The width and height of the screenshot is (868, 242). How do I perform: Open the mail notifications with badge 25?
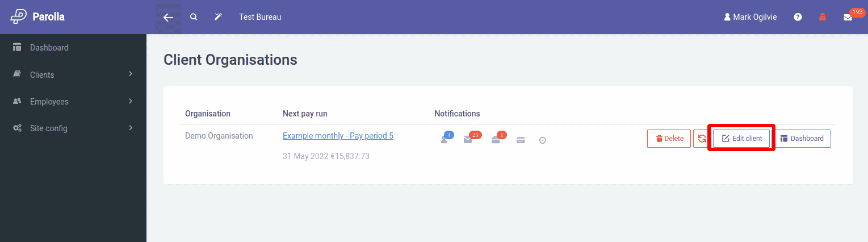468,140
